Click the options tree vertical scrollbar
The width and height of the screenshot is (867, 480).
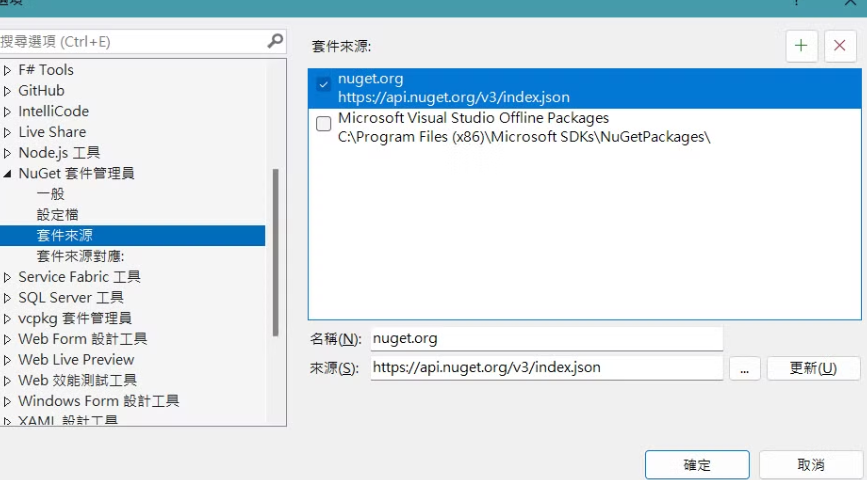click(275, 252)
